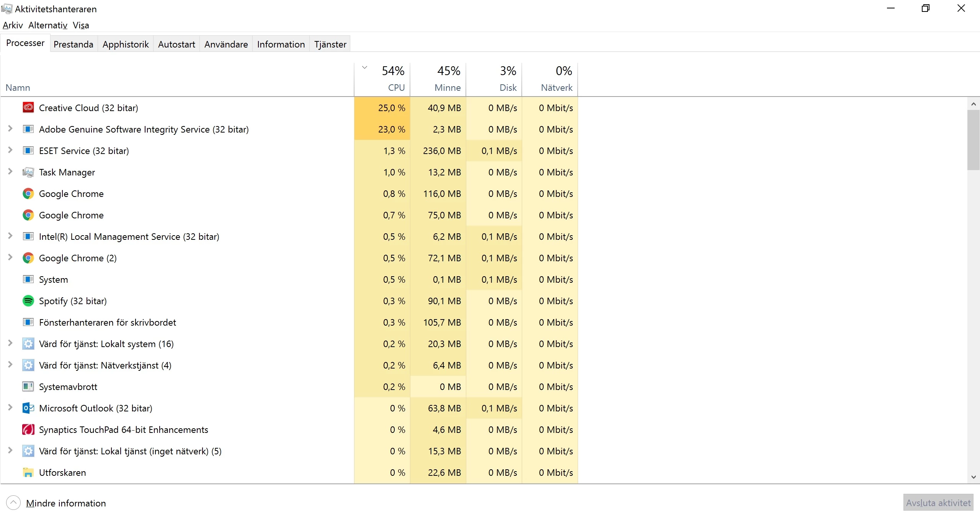Expand the Adobe Genuine Software Integrity Service row
The width and height of the screenshot is (980, 521).
(x=10, y=129)
